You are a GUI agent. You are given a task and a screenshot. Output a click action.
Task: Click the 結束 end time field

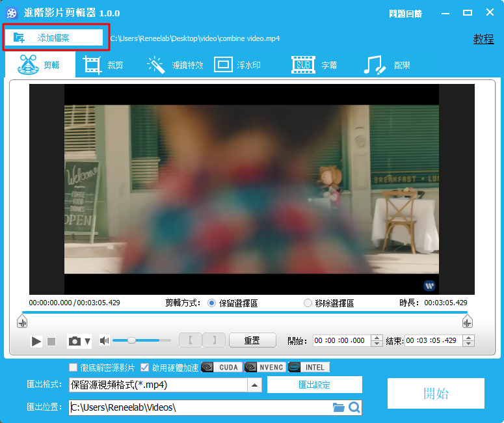434,340
